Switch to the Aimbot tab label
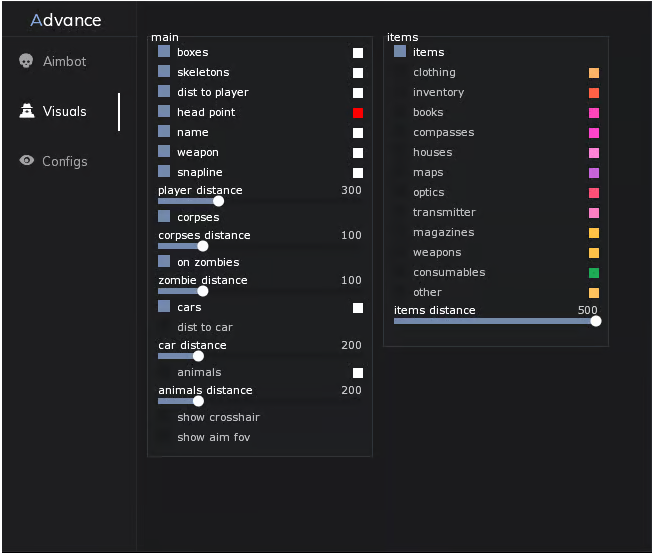The image size is (654, 555). click(x=65, y=61)
